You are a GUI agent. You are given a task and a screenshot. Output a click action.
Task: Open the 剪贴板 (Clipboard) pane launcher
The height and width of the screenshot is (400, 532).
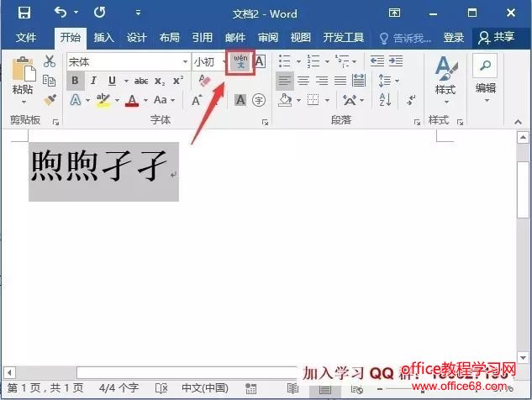click(x=56, y=122)
